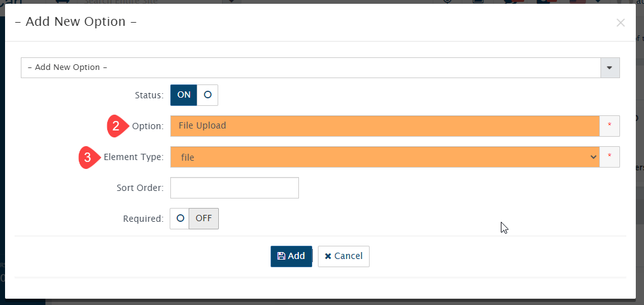Click the Add button
The image size is (644, 305).
tap(291, 256)
